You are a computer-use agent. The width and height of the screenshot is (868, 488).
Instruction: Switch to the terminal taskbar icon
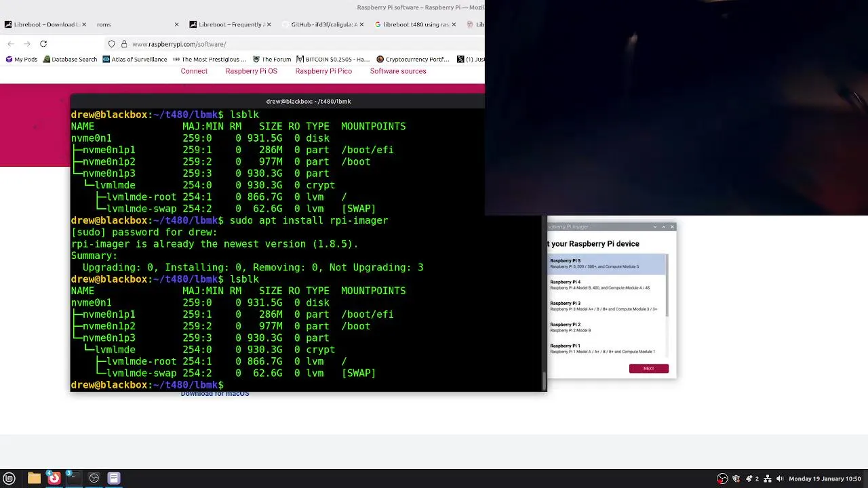pyautogui.click(x=73, y=479)
